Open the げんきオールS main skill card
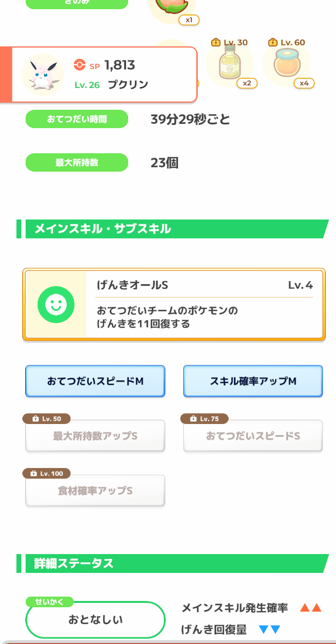Viewport: 336px width, 644px height. click(x=174, y=305)
